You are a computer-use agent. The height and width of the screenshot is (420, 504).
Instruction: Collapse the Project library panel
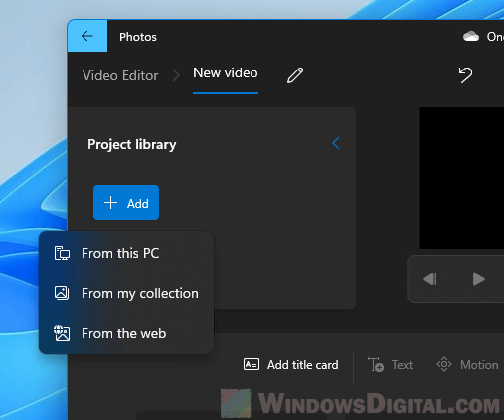click(x=336, y=143)
